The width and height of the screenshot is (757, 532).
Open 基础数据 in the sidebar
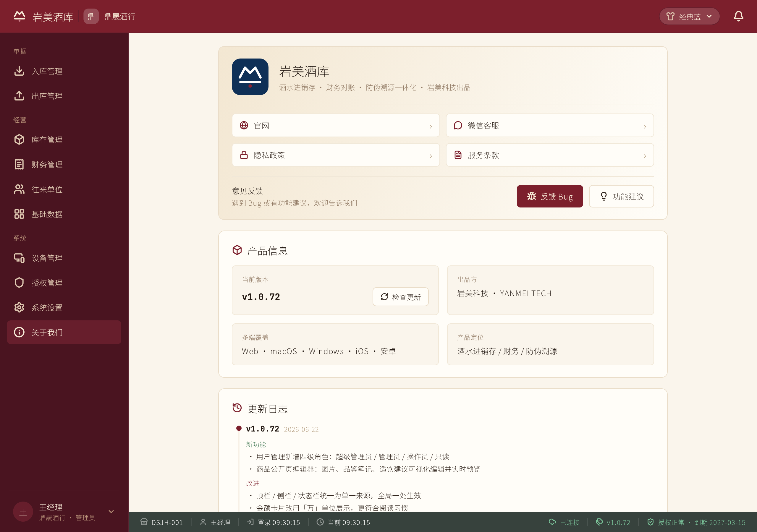click(x=64, y=214)
